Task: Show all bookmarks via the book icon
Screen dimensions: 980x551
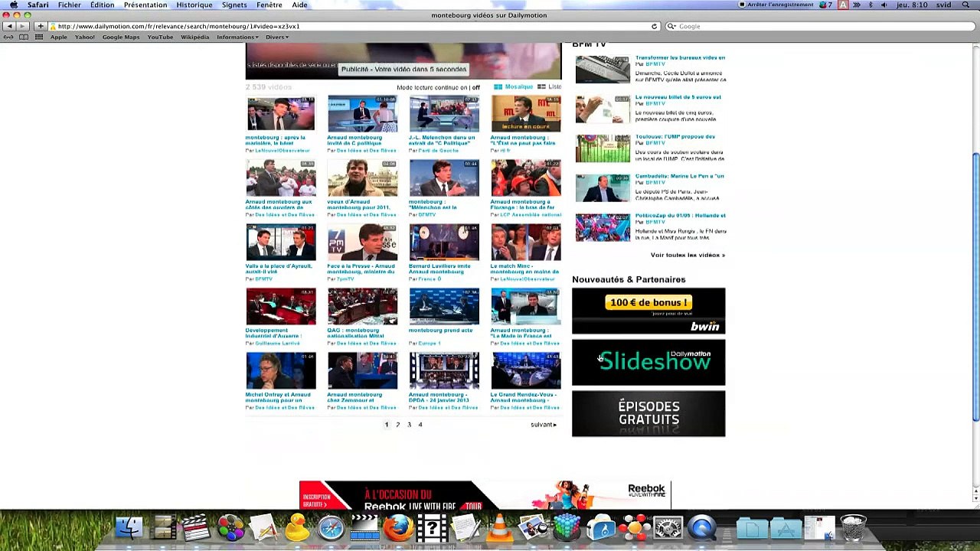Action: click(x=24, y=37)
